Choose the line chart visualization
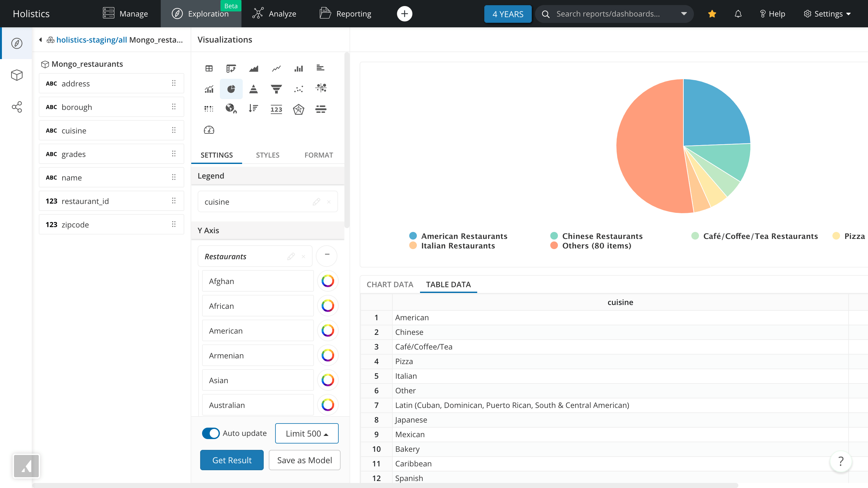This screenshot has width=868, height=488. click(x=276, y=68)
